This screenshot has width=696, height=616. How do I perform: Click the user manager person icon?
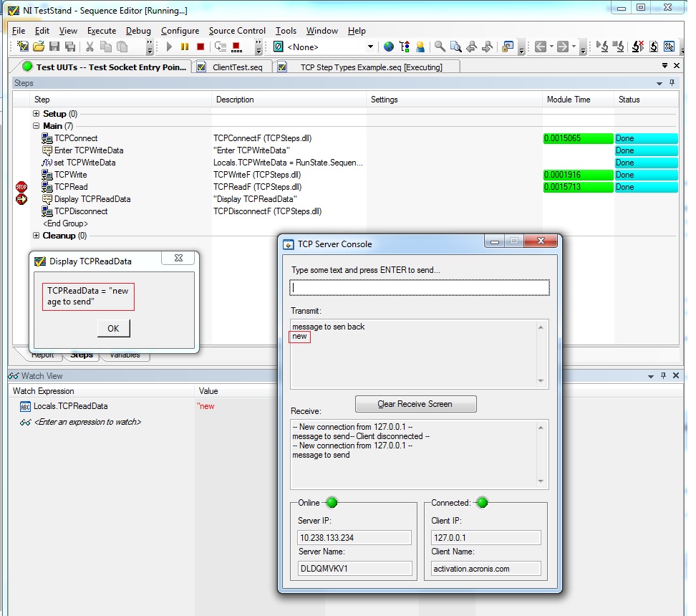tap(420, 46)
